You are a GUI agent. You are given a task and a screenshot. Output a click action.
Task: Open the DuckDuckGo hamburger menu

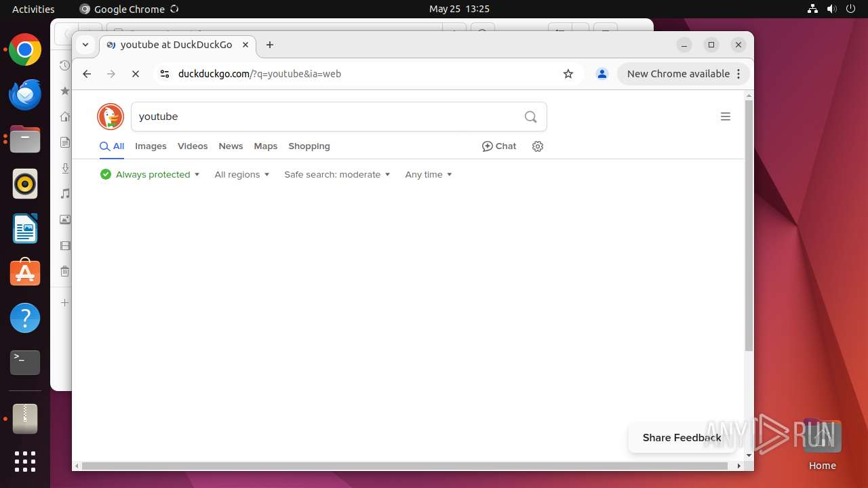726,117
